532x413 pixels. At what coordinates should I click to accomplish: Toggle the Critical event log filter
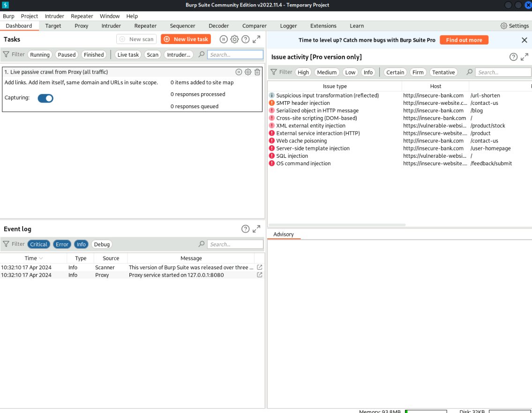point(39,244)
